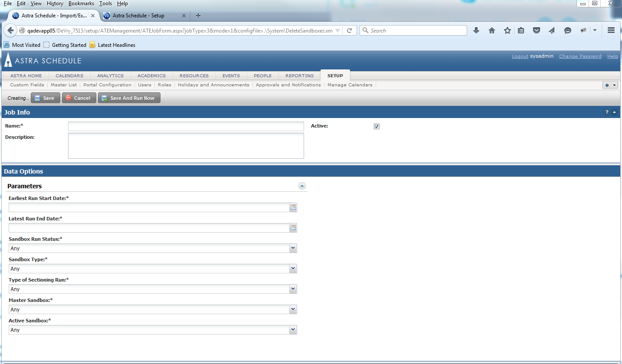Open Custom Fields in setup submenu
The image size is (622, 364).
click(27, 85)
